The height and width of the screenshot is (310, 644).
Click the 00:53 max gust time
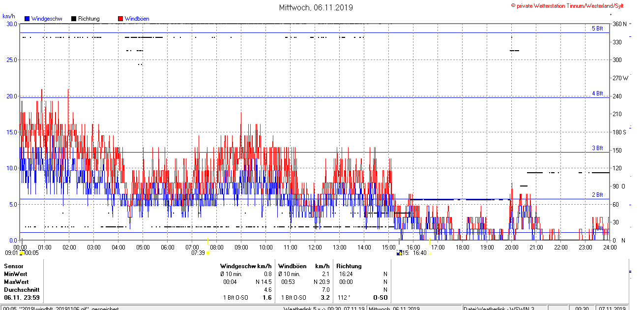coord(288,282)
